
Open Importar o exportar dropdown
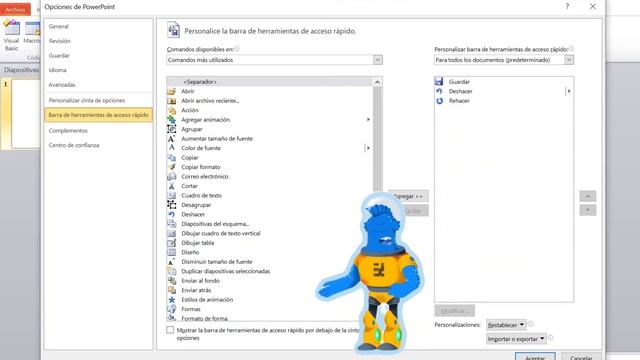(516, 339)
